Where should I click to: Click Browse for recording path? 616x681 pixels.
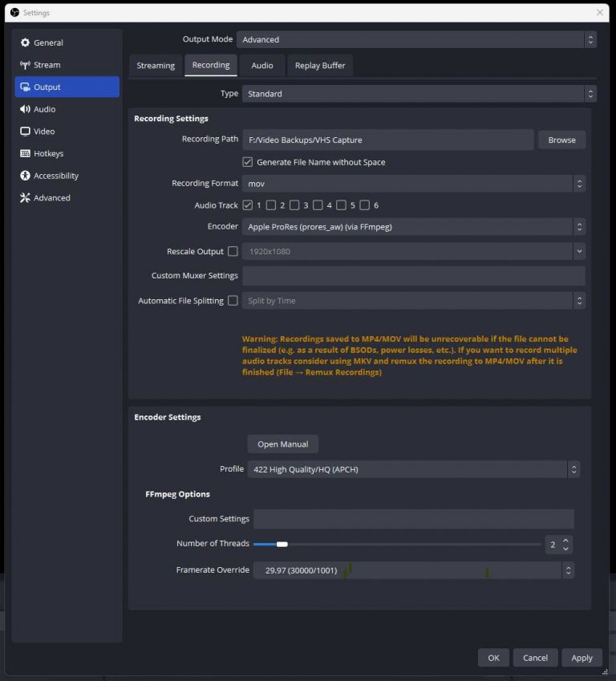(x=561, y=140)
